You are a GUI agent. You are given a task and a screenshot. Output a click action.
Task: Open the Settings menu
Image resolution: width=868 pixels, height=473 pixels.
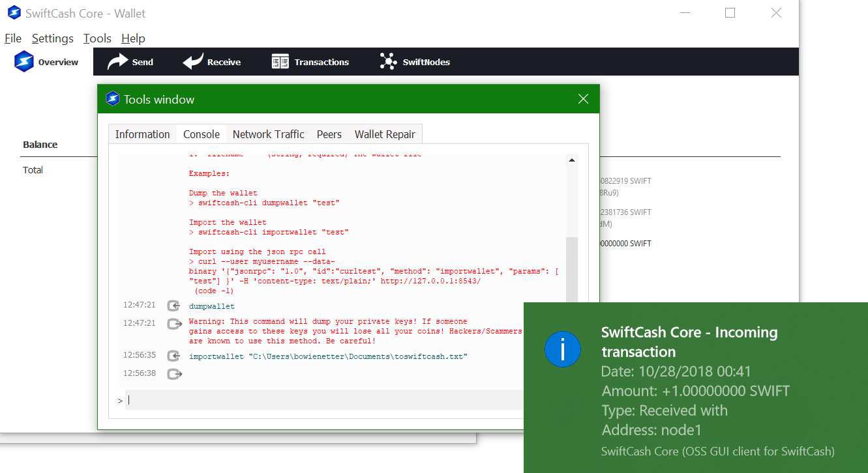53,38
